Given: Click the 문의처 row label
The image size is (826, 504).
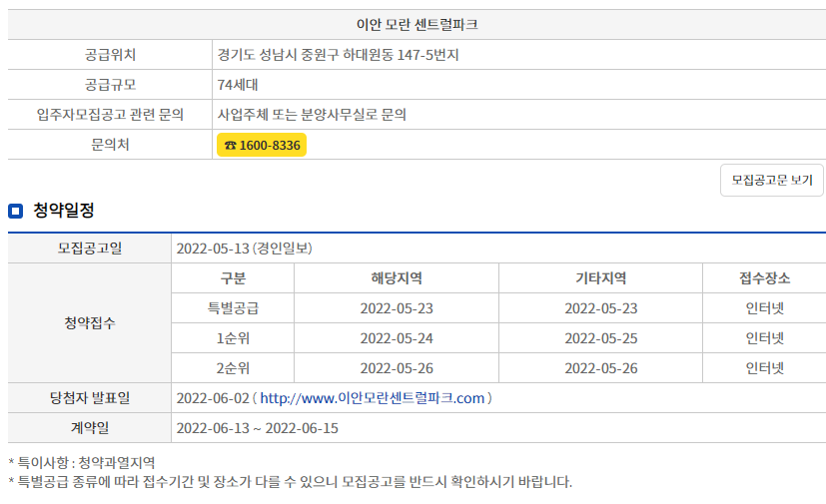Looking at the screenshot, I should click(x=110, y=145).
